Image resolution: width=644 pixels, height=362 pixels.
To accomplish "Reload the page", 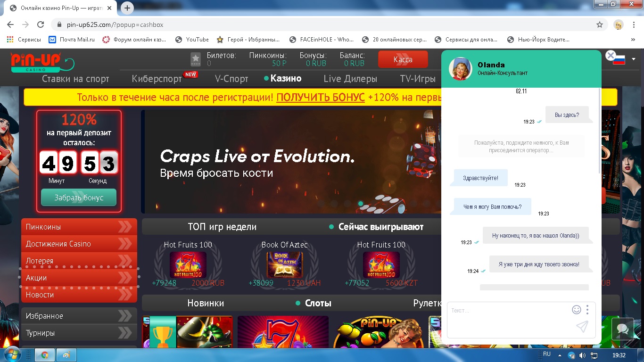I will click(x=41, y=25).
